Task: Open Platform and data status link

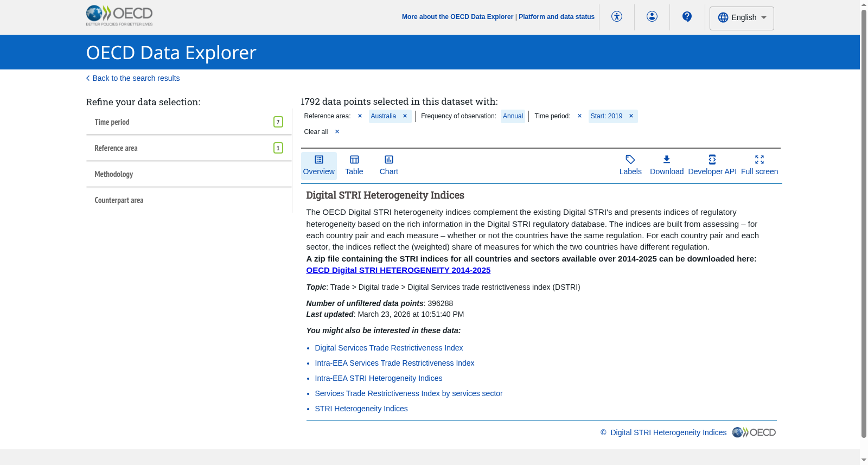Action: 557,17
